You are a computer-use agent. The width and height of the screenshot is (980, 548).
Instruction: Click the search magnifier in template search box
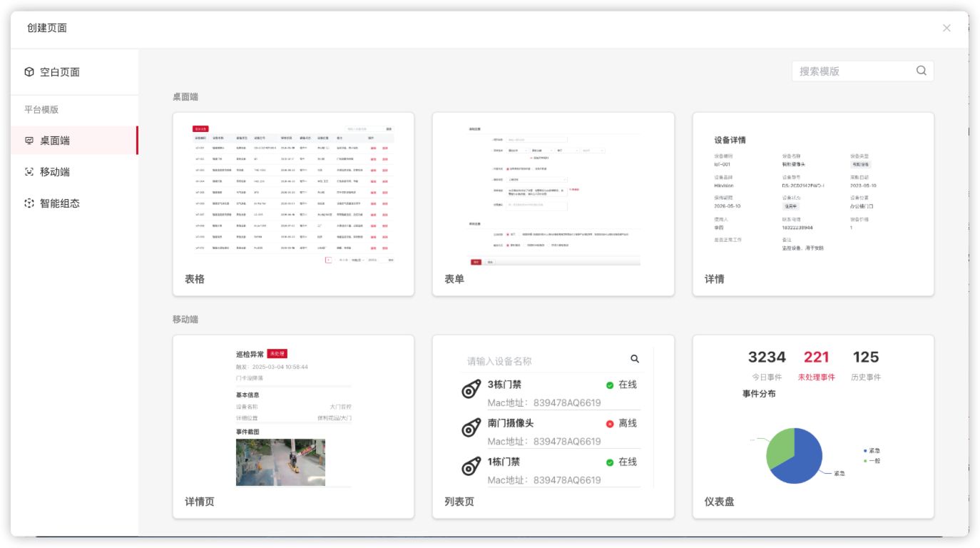[921, 71]
